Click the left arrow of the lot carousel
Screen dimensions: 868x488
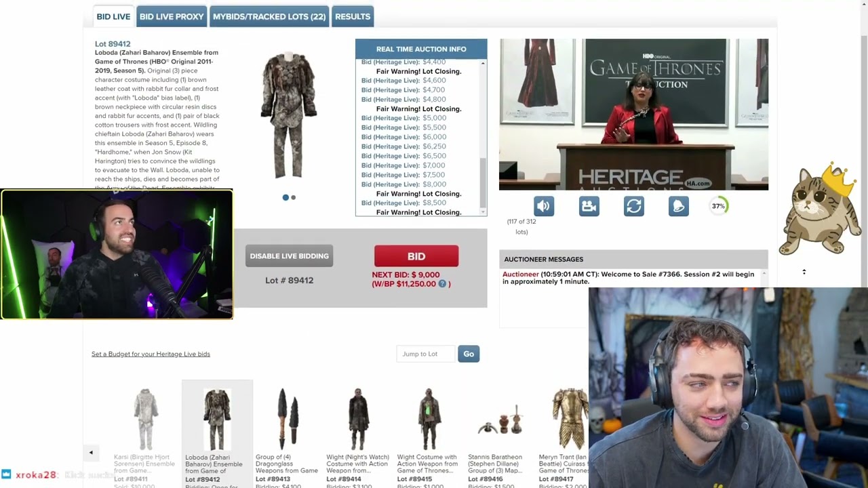91,453
